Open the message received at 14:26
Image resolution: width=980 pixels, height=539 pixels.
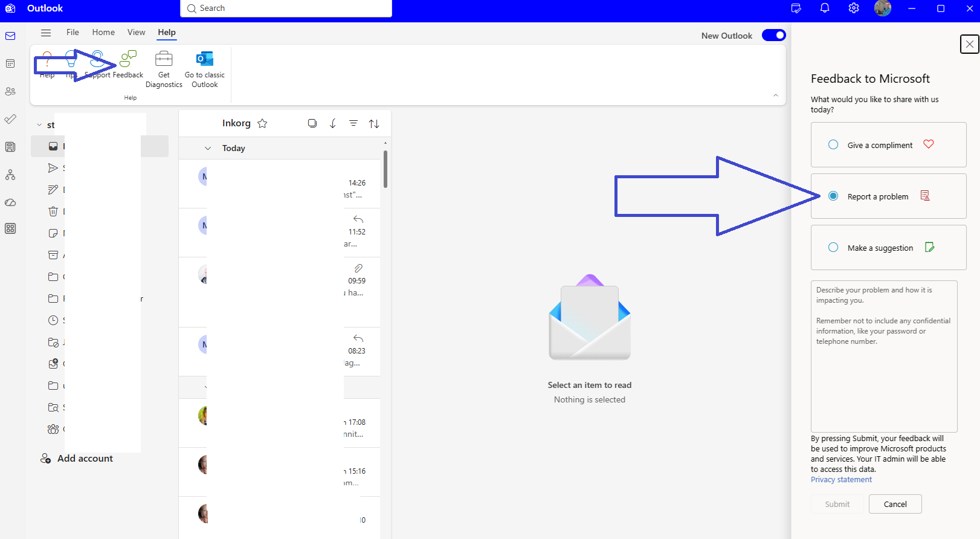pos(279,184)
